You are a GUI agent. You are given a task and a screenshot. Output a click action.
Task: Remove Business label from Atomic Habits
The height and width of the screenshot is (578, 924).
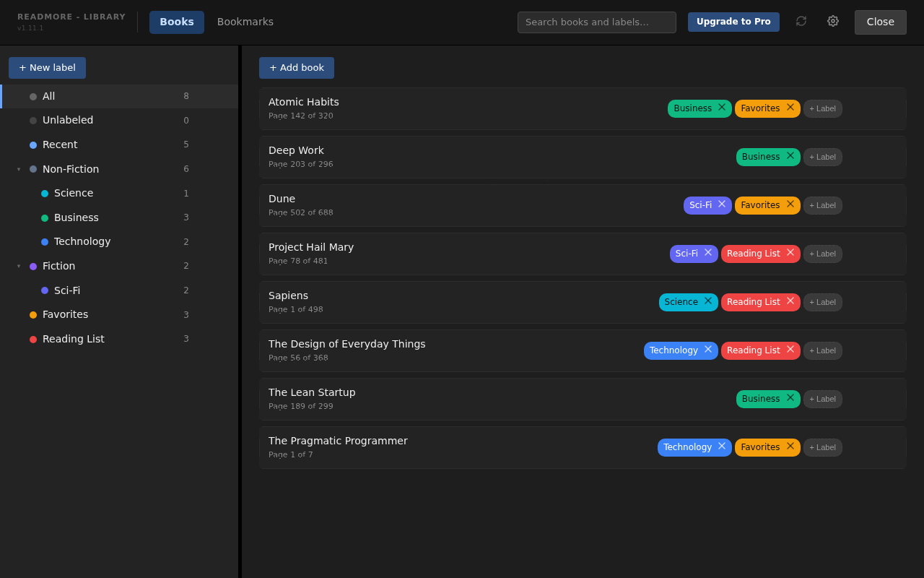click(x=722, y=108)
